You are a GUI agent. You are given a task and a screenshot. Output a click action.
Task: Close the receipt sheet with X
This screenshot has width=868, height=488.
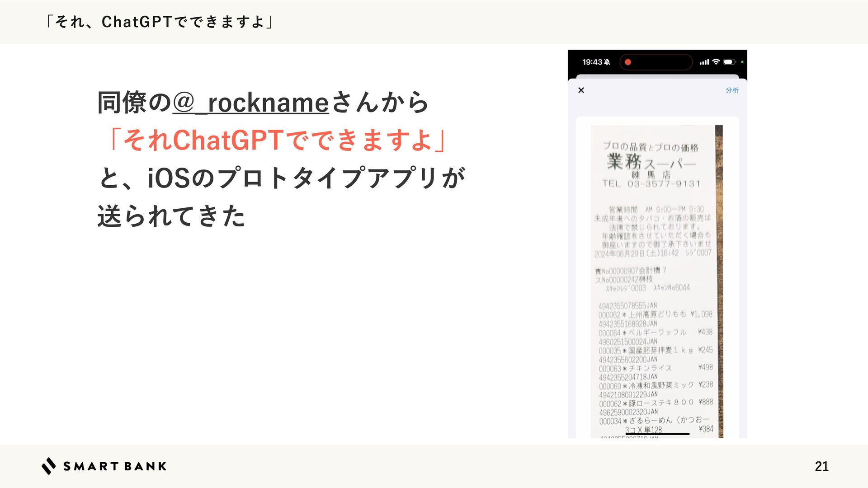(x=581, y=90)
